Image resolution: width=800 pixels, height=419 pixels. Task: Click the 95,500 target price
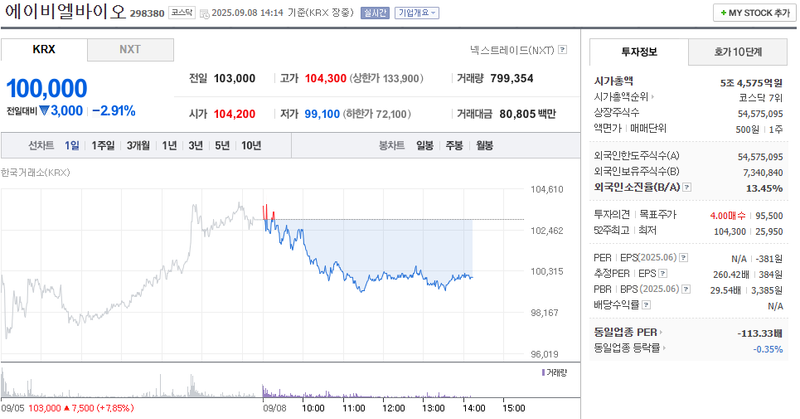click(x=769, y=216)
